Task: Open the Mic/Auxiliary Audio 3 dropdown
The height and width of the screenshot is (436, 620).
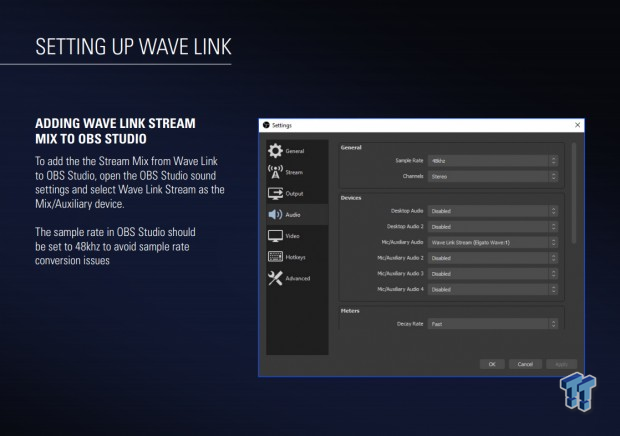Action: click(493, 274)
